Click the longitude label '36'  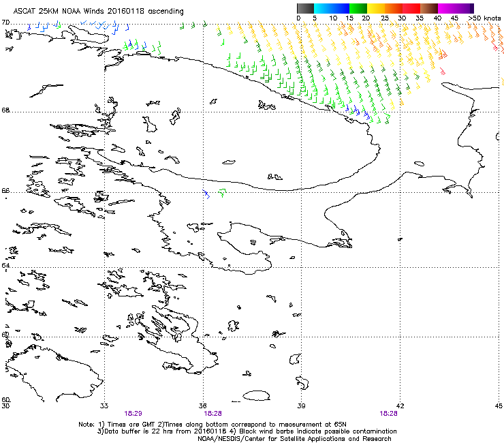(203, 406)
